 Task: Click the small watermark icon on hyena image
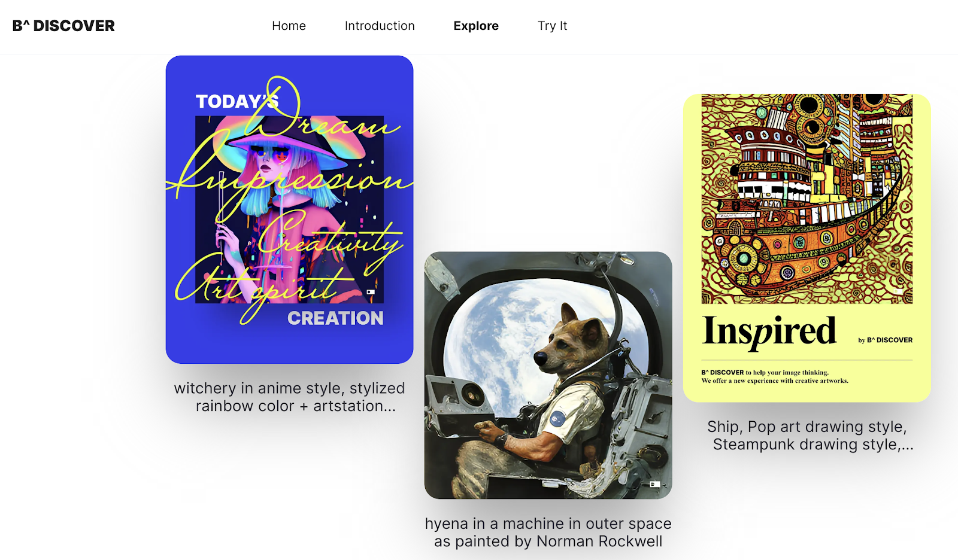[x=655, y=484]
